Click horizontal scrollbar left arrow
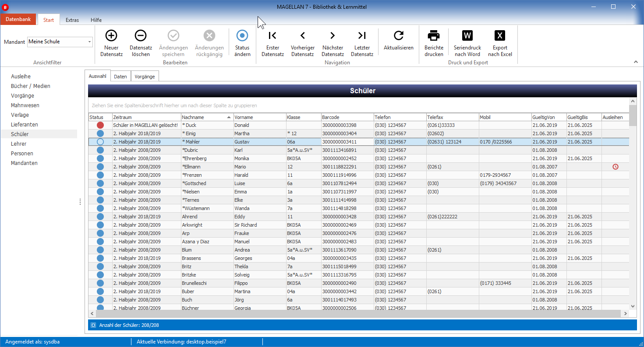 pyautogui.click(x=92, y=314)
